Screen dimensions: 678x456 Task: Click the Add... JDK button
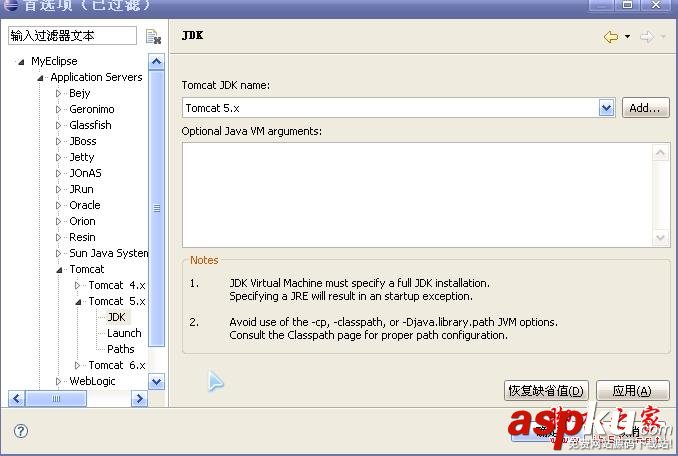point(646,108)
